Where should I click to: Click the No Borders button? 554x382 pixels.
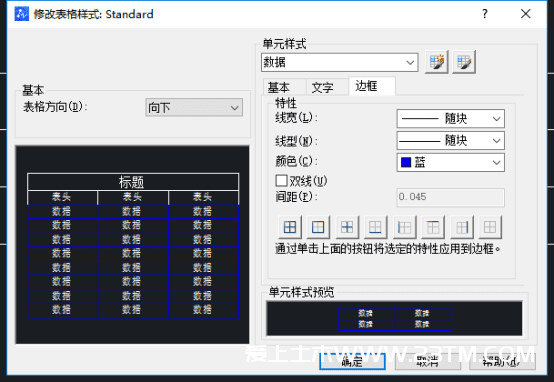[490, 227]
